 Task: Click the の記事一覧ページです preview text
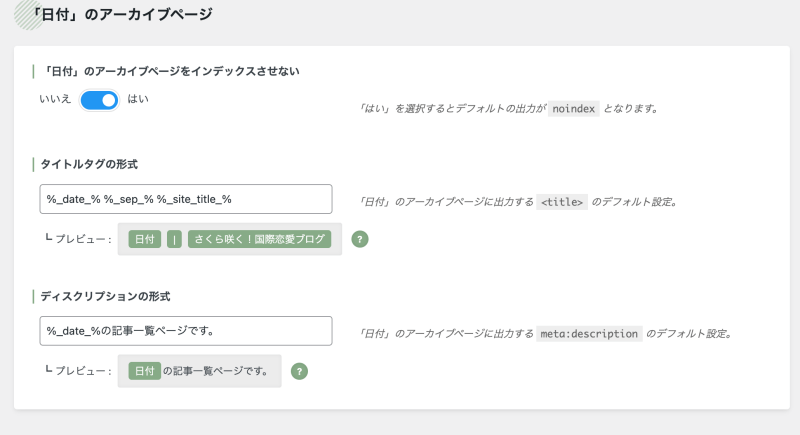217,371
